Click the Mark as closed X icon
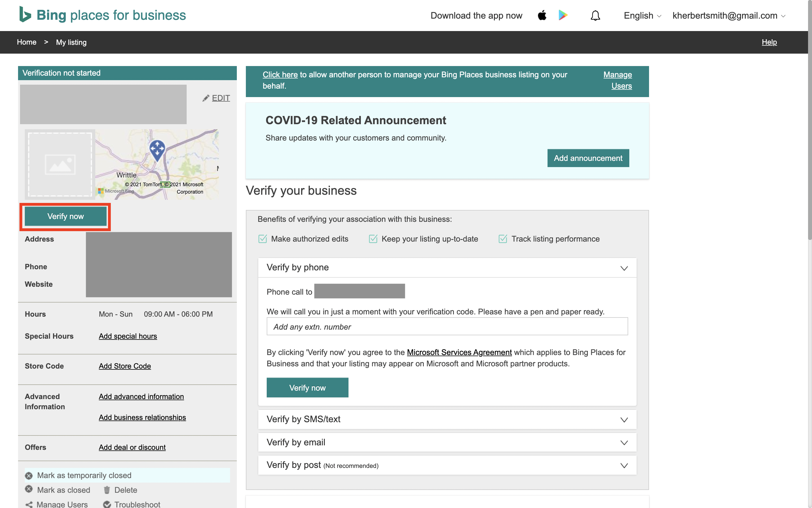 (29, 489)
